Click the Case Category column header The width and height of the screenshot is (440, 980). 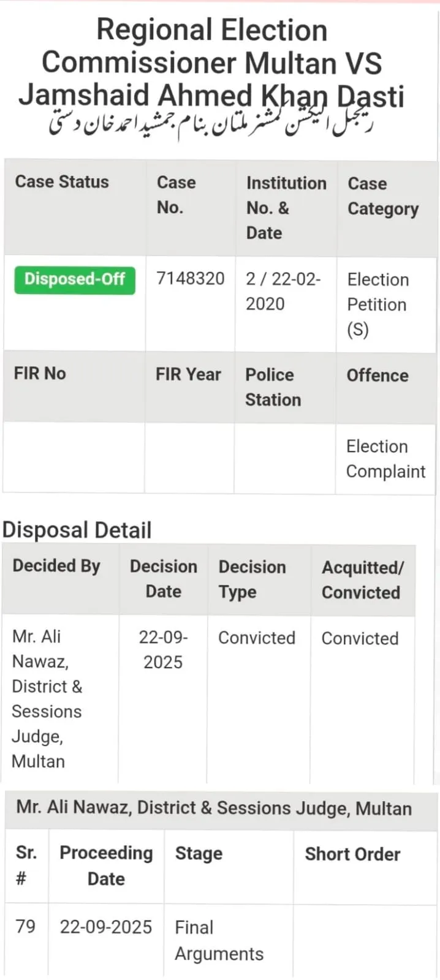pyautogui.click(x=383, y=196)
